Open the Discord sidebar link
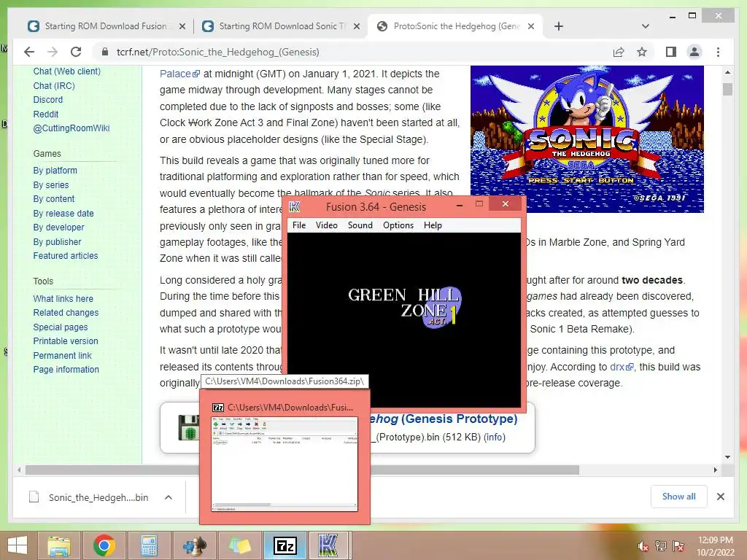 point(47,99)
